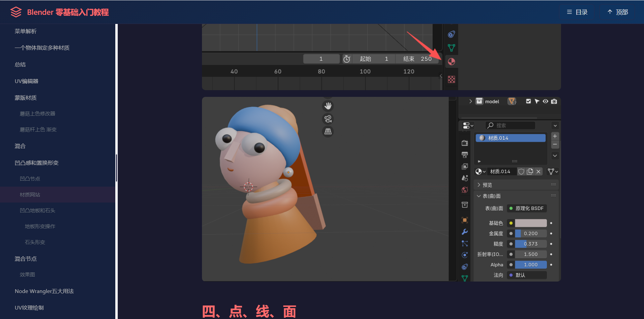Open the Render properties tab

(465, 143)
